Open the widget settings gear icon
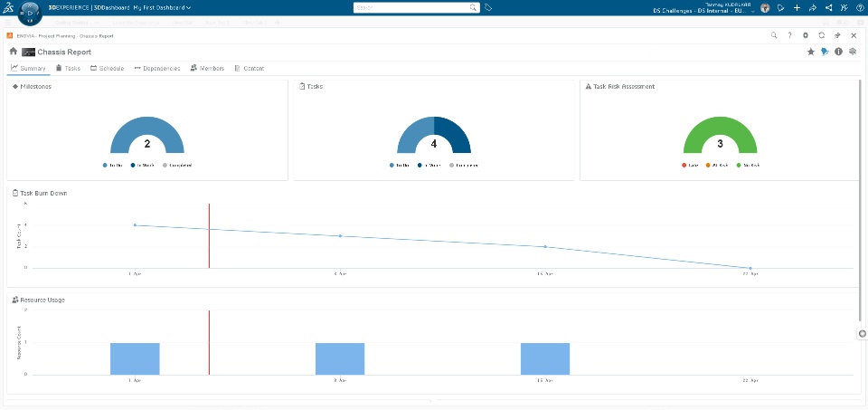This screenshot has height=410, width=868. tap(806, 35)
